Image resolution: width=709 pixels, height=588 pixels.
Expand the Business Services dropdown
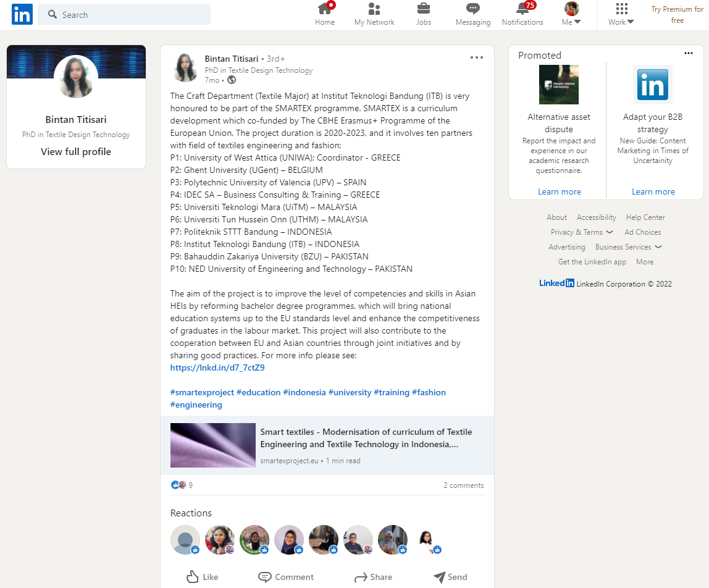coord(629,247)
